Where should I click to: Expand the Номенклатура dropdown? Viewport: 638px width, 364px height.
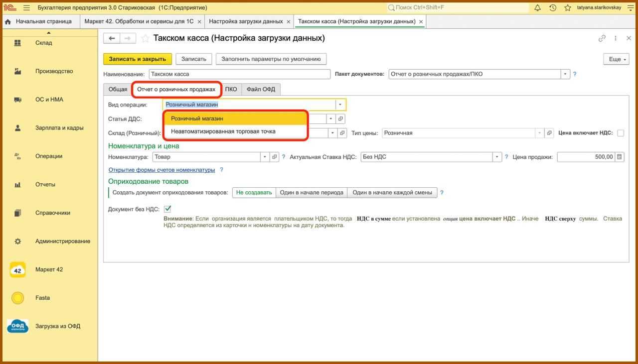(265, 157)
